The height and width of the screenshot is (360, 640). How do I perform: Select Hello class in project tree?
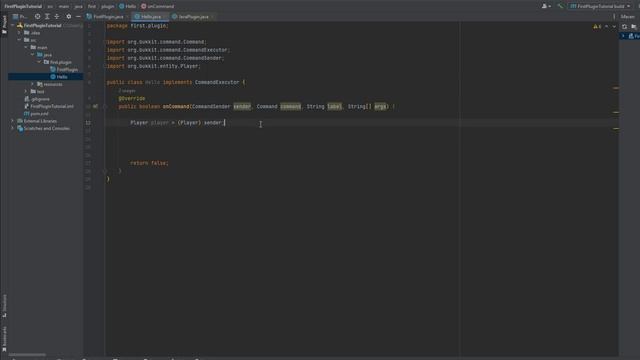coord(59,77)
